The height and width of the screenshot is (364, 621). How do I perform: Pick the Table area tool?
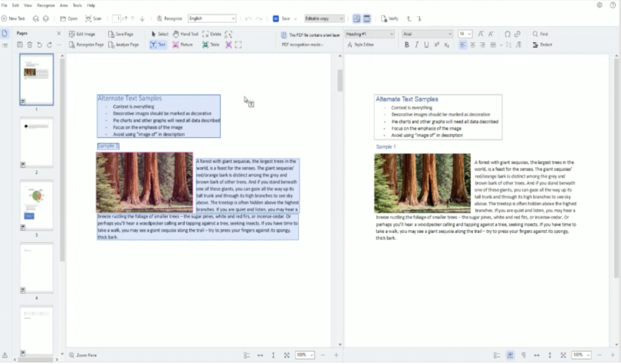coord(211,45)
